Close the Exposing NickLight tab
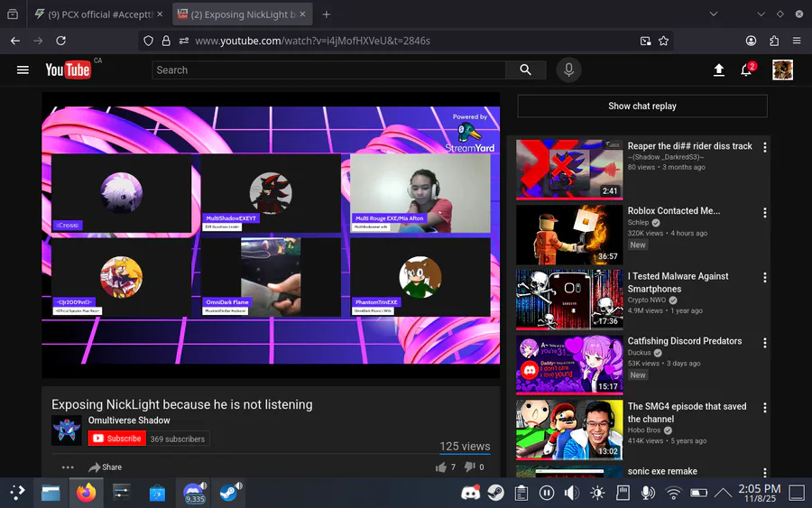Image resolution: width=812 pixels, height=508 pixels. click(x=303, y=14)
